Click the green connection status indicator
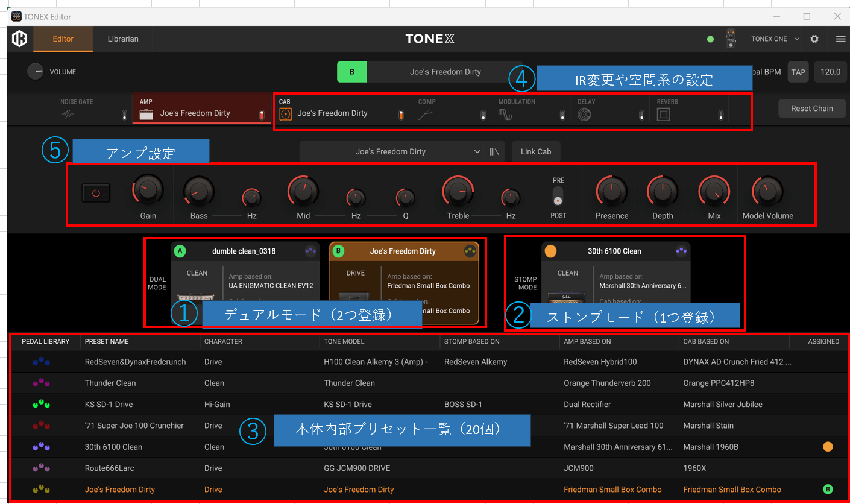Screen dimensions: 850x504 click(710, 39)
